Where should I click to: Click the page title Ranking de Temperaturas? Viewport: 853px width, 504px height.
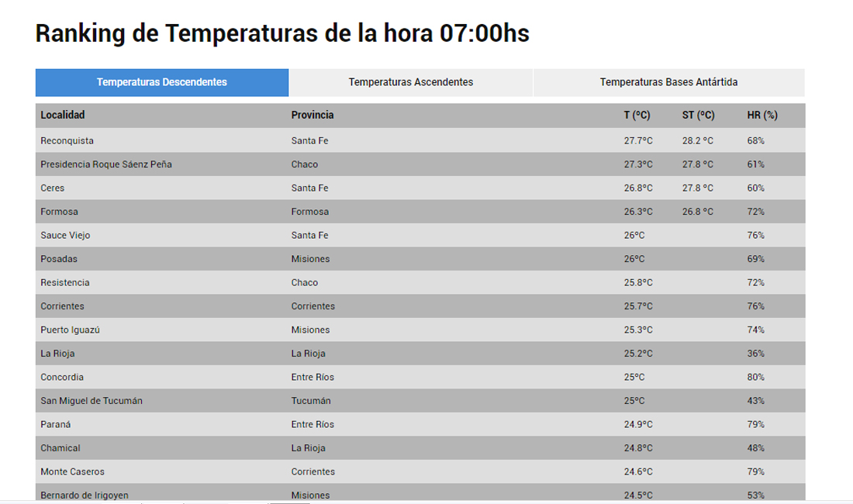[x=282, y=33]
